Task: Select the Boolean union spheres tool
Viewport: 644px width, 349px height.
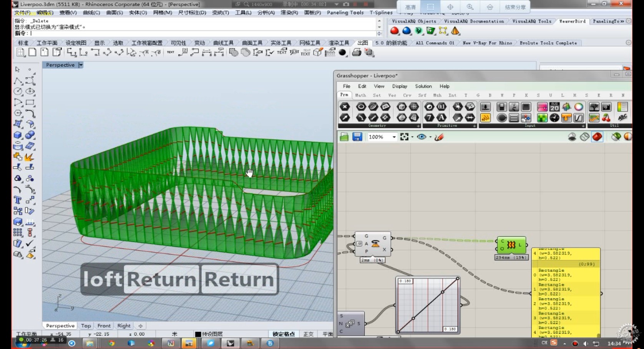Action: [30, 135]
